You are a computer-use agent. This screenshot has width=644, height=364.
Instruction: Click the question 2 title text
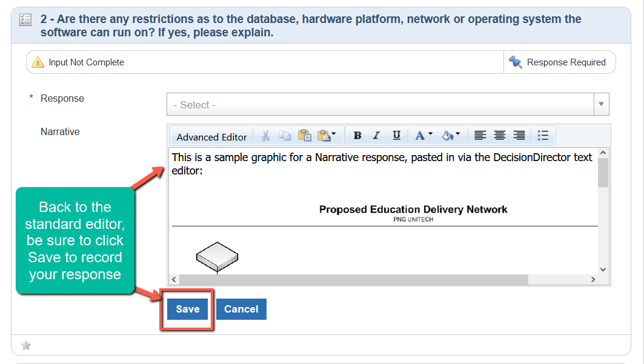[x=311, y=25]
